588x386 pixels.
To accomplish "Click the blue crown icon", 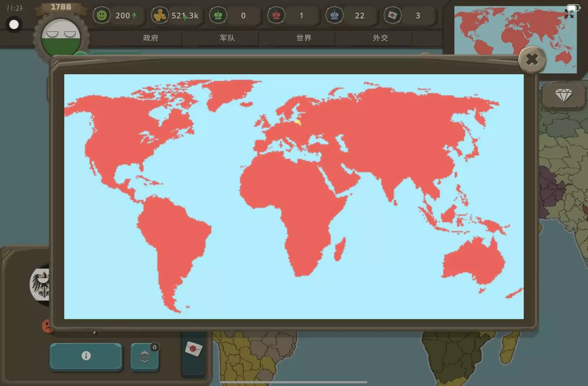I will [334, 16].
